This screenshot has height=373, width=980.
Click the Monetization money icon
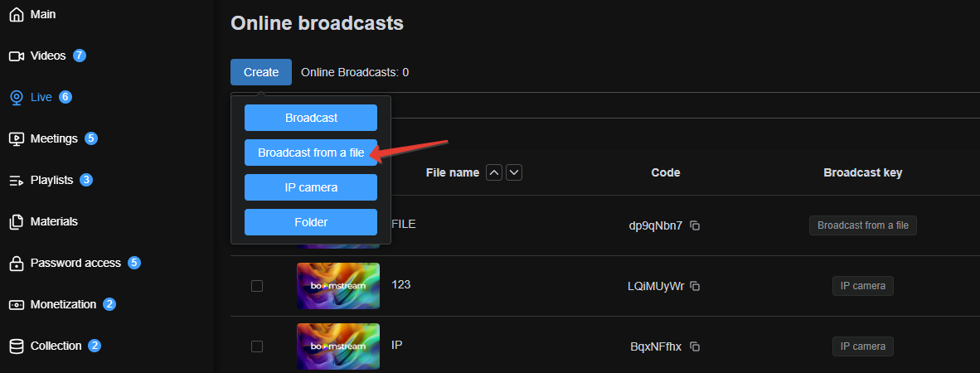(x=17, y=305)
